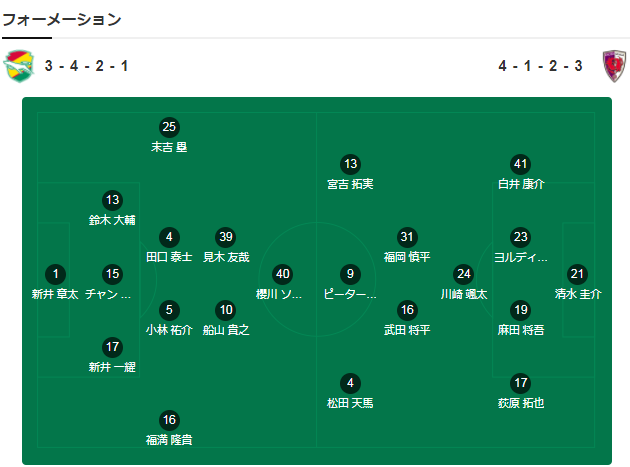Click the JEF United Chiba club crest
Viewport: 630px width, 467px height.
(18, 66)
